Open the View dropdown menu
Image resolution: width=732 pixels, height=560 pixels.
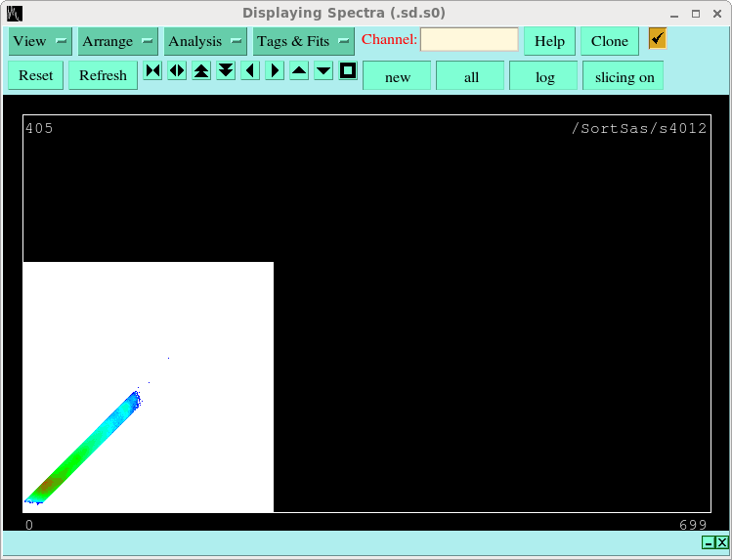(x=40, y=41)
